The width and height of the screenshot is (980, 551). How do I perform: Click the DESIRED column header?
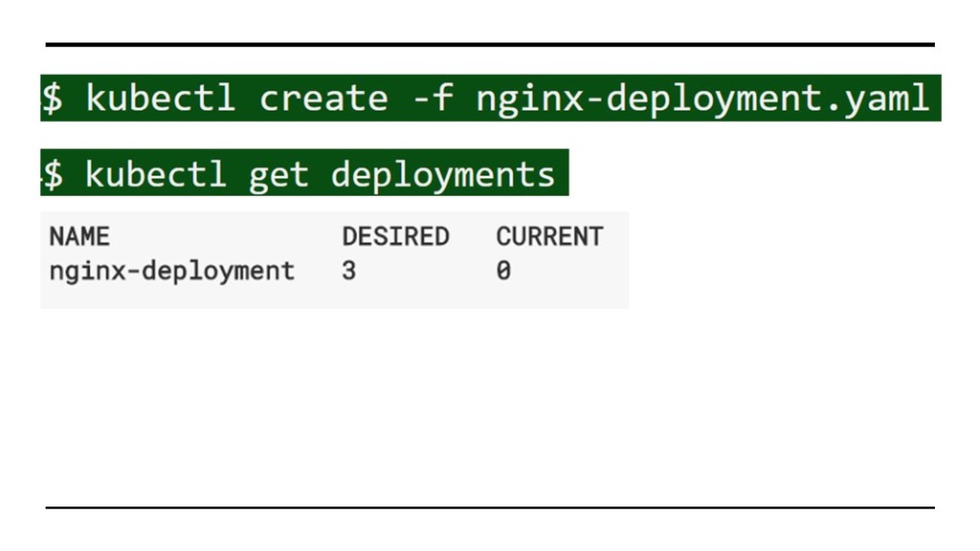click(x=395, y=237)
